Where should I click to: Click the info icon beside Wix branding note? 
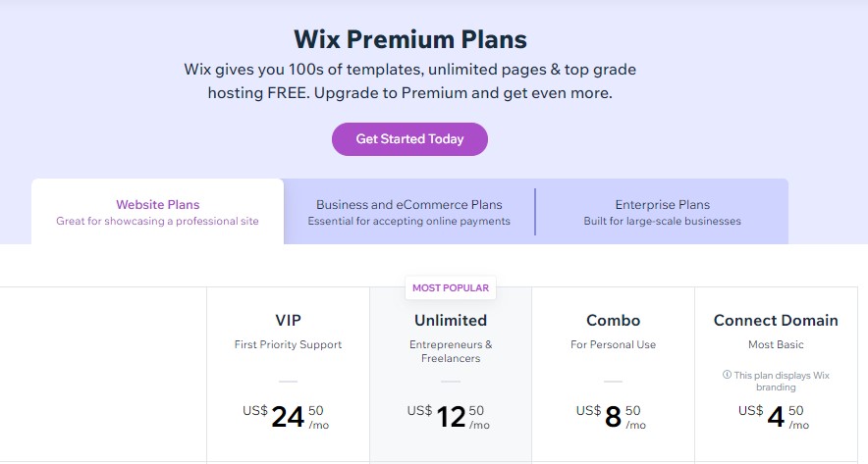coord(727,375)
